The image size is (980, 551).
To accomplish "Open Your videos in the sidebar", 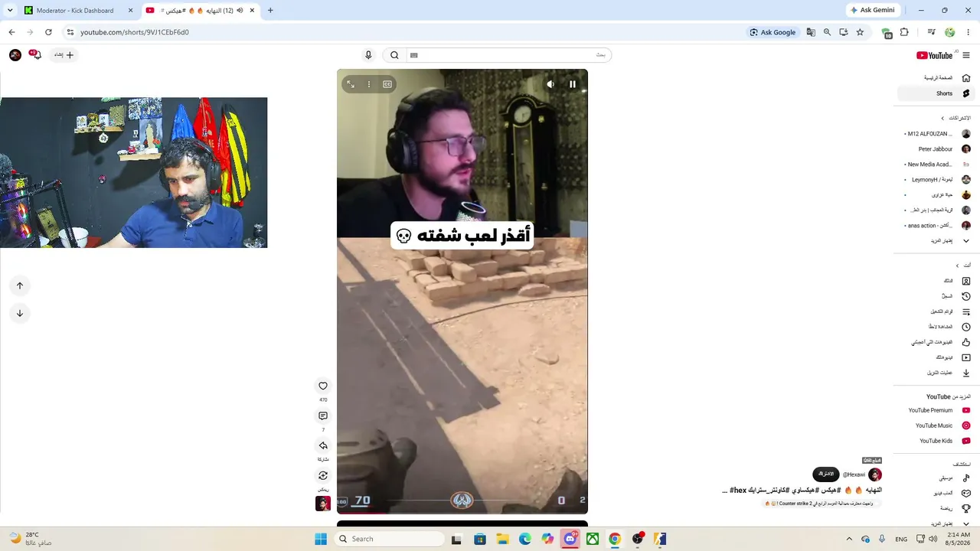I will 936,357.
